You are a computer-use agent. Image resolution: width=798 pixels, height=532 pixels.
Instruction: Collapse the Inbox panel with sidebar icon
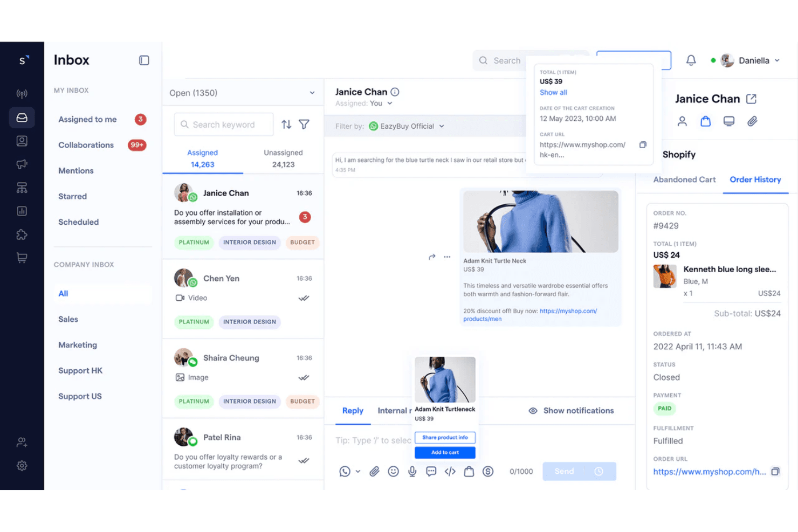point(144,60)
